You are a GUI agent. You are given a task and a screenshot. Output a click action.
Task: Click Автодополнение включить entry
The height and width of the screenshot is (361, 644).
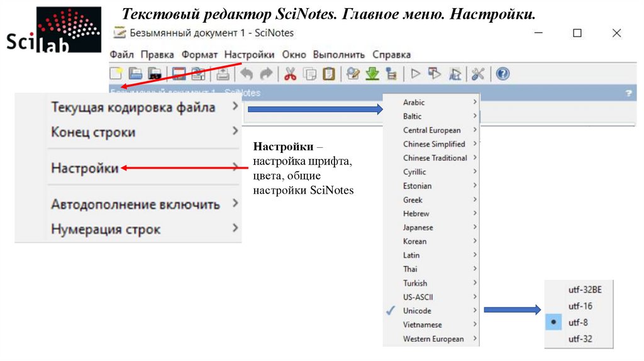pyautogui.click(x=135, y=204)
